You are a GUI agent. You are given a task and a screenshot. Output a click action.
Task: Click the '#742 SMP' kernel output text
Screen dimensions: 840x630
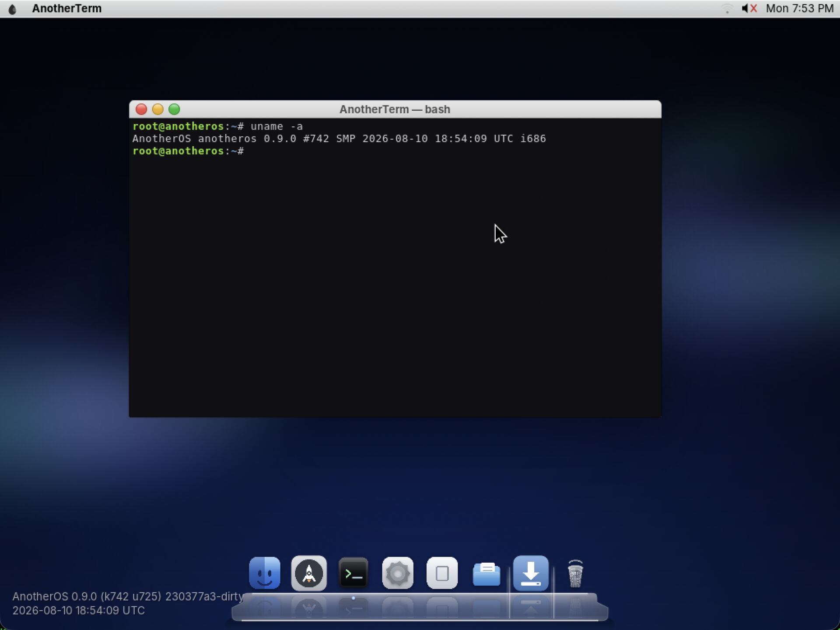click(x=329, y=139)
